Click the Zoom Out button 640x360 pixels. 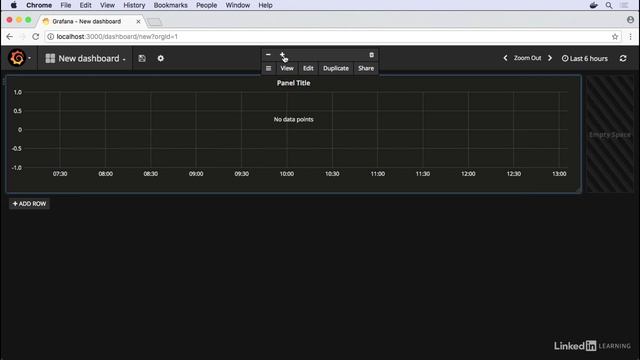(527, 58)
